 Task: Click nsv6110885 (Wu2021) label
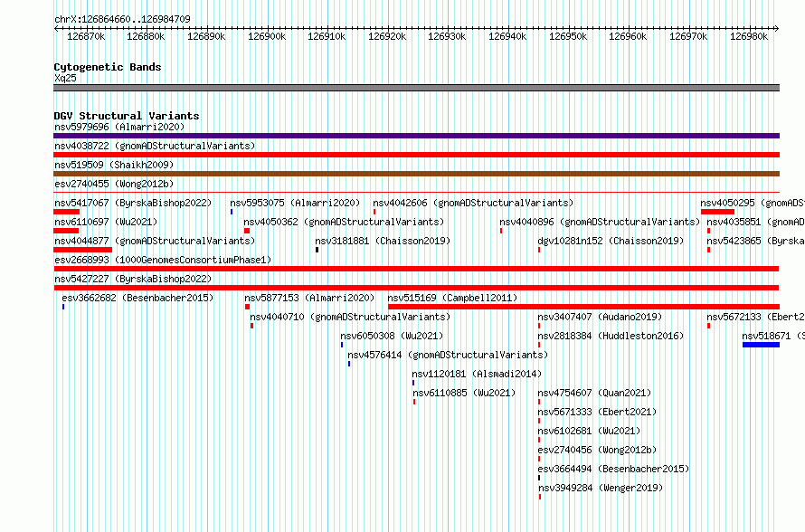464,393
